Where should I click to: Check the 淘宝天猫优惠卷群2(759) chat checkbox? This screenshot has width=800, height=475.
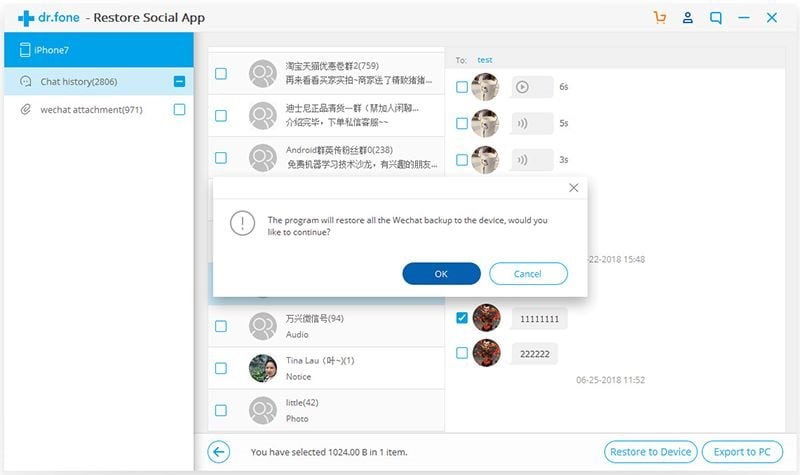coord(221,73)
